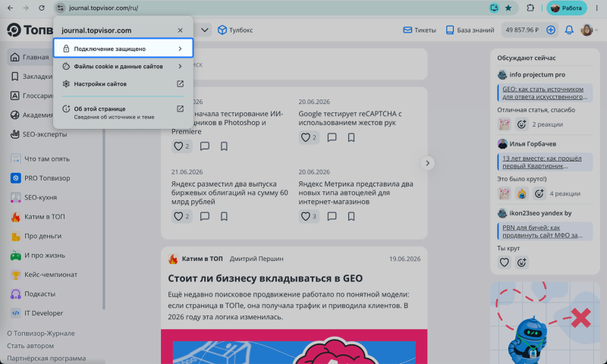Screen dimensions: 607x364
Task: Open Подкасты rubric
Action: [33, 294]
